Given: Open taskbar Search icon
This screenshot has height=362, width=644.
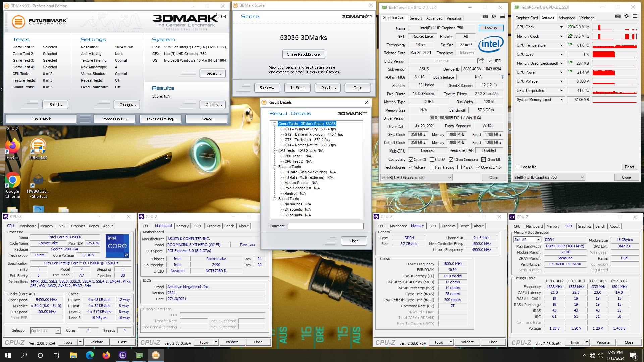Looking at the screenshot, I should click(x=24, y=355).
